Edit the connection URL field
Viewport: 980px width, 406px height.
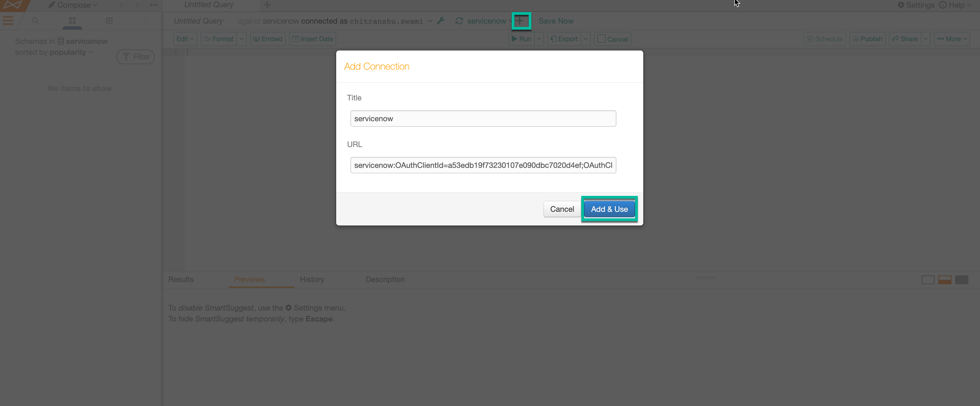click(x=483, y=165)
